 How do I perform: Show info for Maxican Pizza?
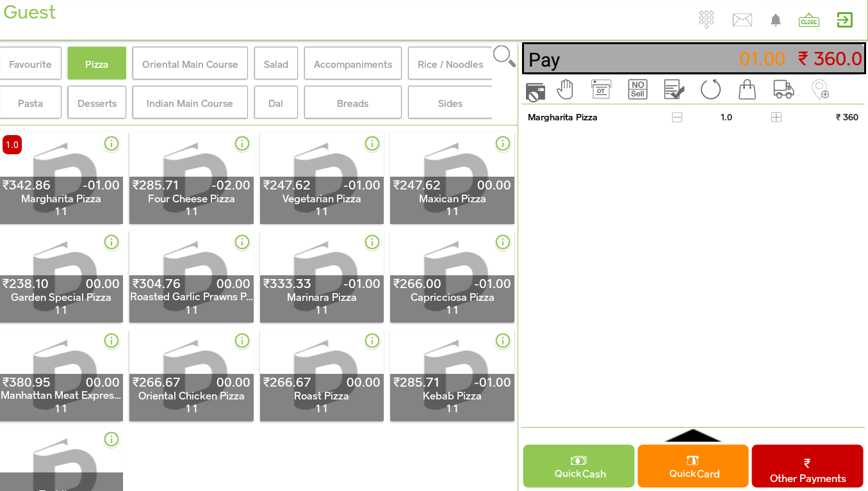click(x=503, y=143)
